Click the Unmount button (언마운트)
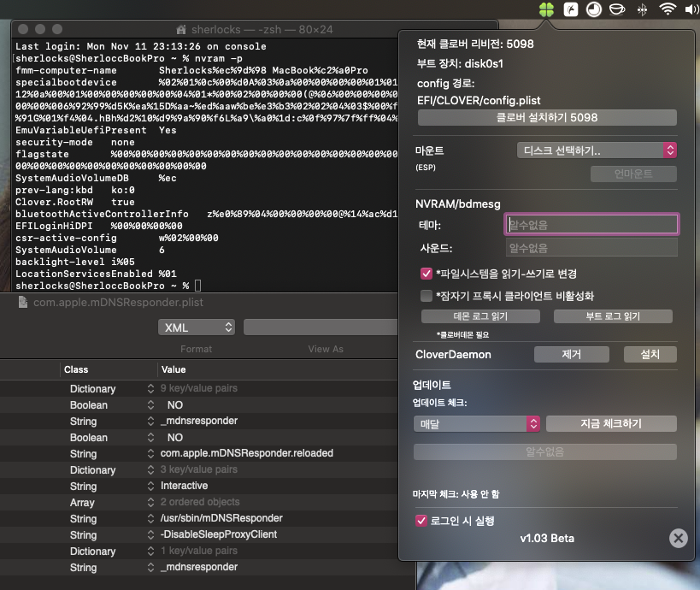The height and width of the screenshot is (590, 700). point(633,174)
